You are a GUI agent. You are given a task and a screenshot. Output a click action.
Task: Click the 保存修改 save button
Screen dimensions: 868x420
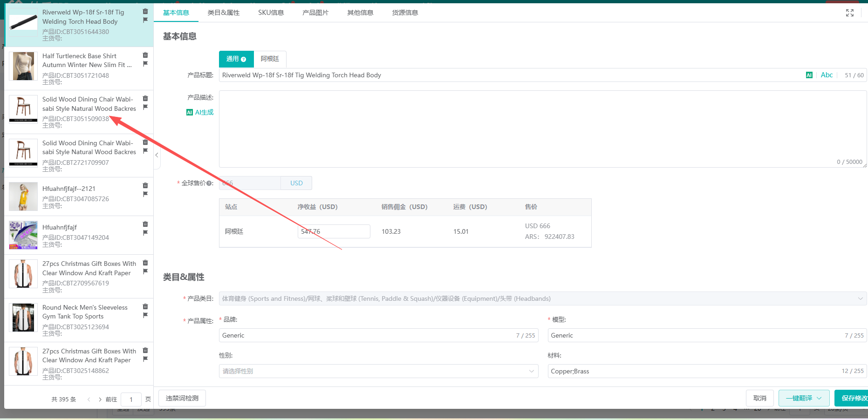[x=853, y=398]
